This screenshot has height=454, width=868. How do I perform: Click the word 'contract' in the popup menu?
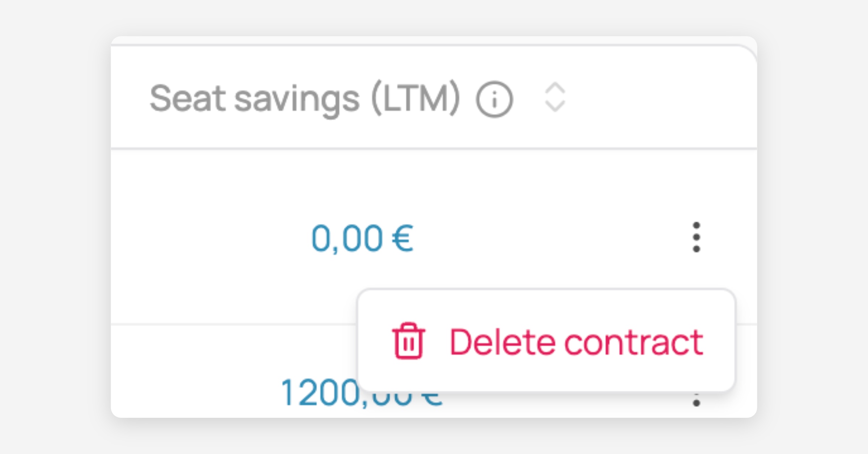tap(634, 342)
